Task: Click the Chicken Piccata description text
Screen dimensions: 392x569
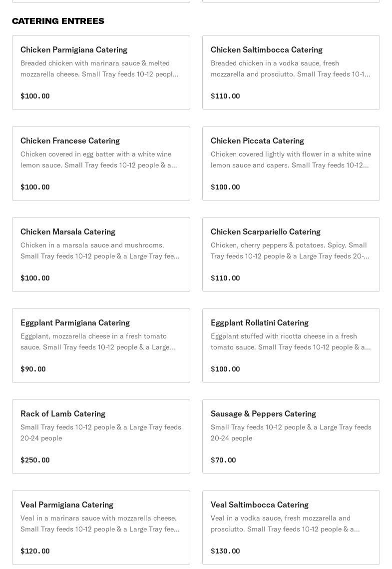Action: click(290, 159)
